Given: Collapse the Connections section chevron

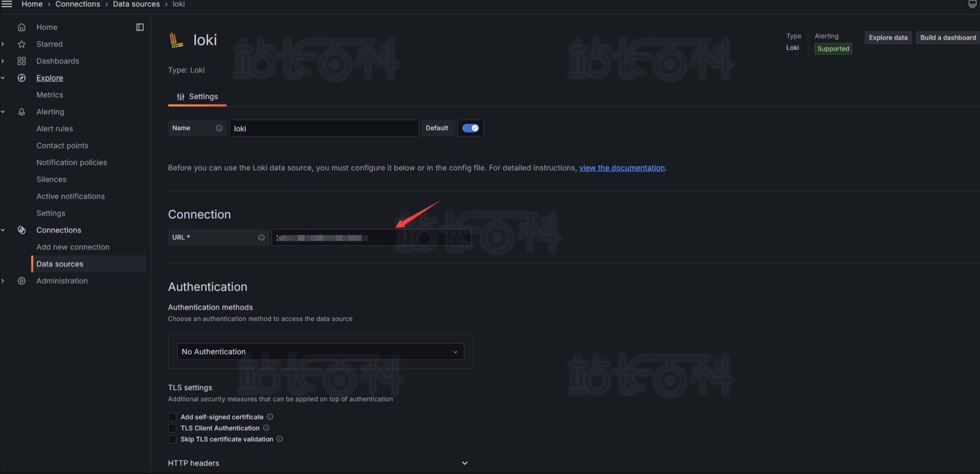Looking at the screenshot, I should 3,230.
